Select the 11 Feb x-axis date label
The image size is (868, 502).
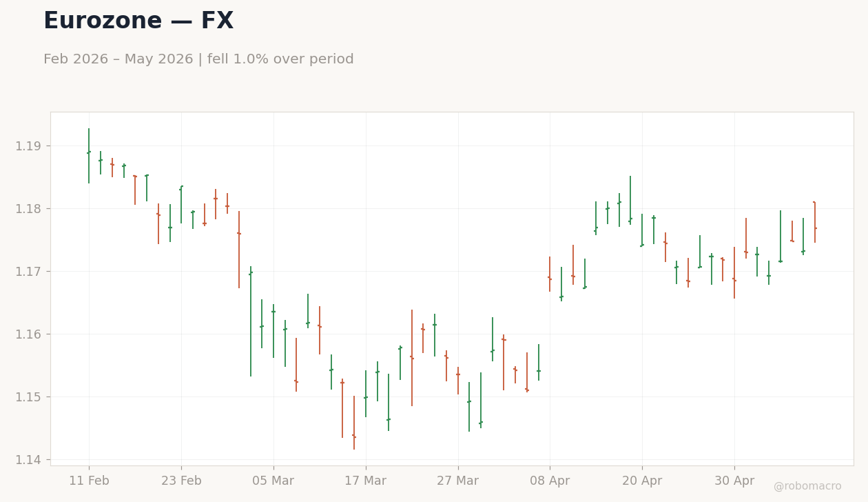click(89, 481)
